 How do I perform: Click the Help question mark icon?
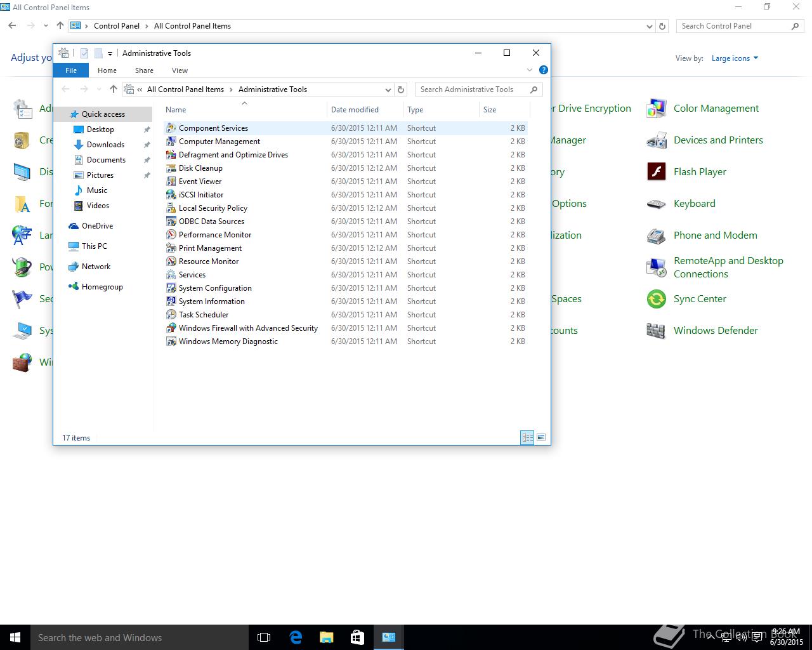click(543, 70)
